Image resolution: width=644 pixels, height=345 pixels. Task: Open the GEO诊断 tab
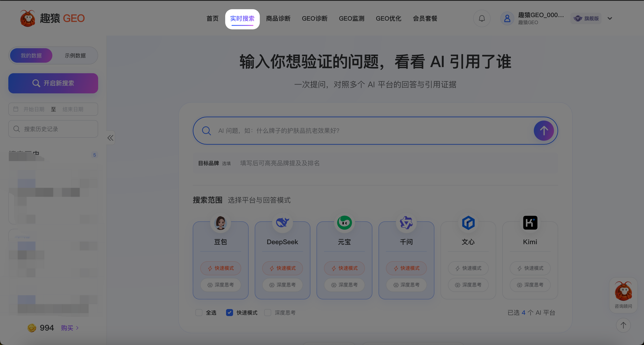pos(315,18)
